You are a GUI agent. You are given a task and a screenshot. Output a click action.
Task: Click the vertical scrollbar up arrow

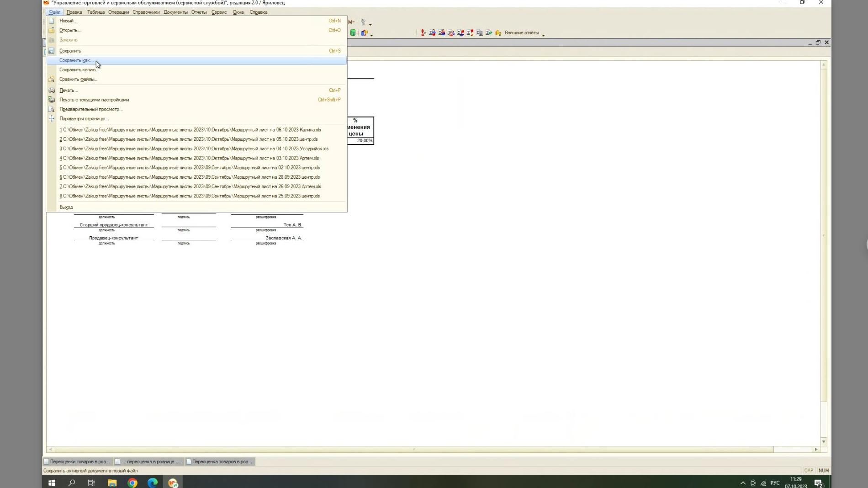point(824,65)
